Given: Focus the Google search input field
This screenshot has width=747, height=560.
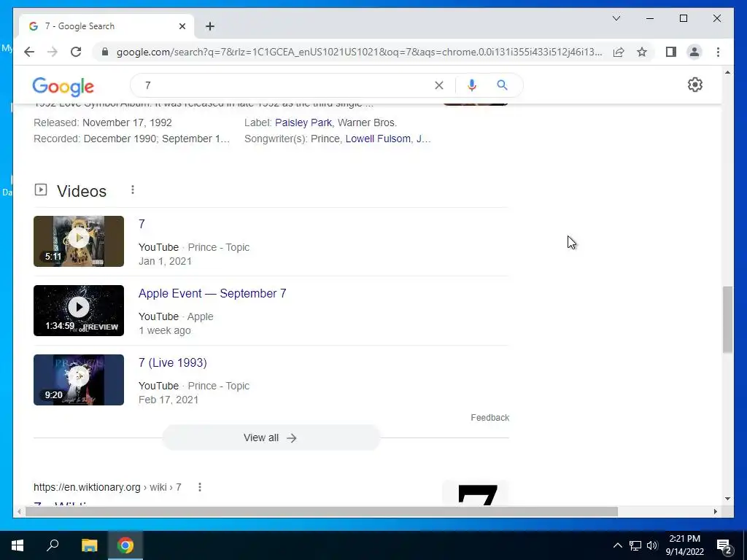Looking at the screenshot, I should point(286,85).
